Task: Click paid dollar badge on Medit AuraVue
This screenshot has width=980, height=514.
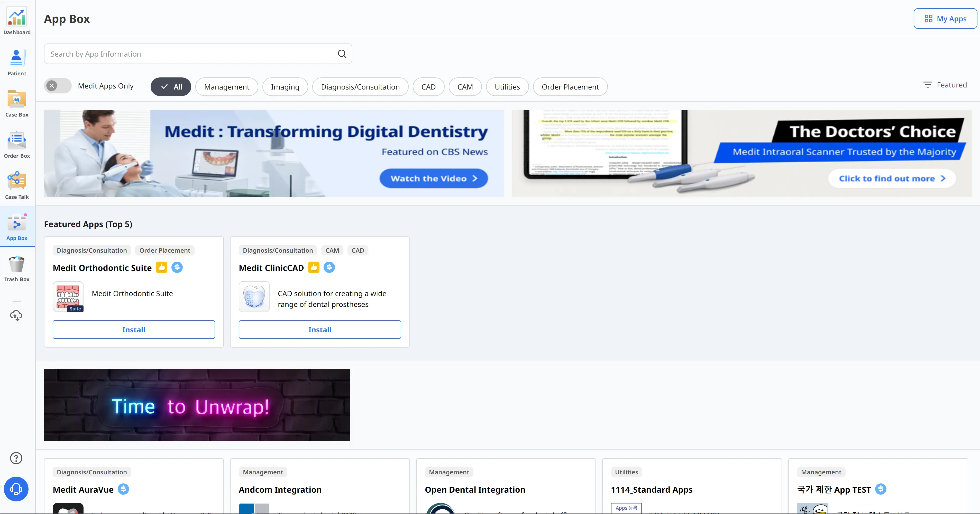Action: 123,489
